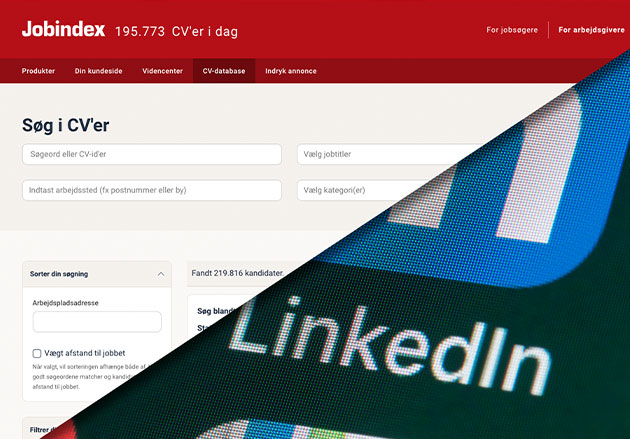The width and height of the screenshot is (630, 439).
Task: Follow the For jobsøgere link
Action: [510, 30]
